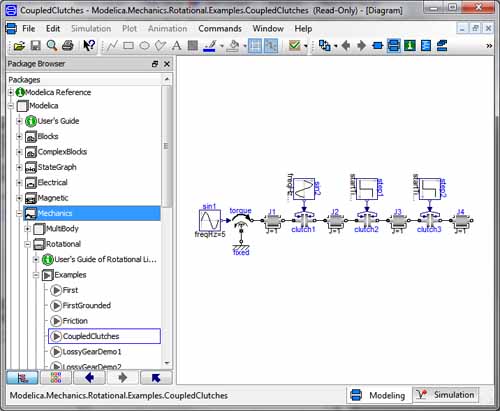This screenshot has width=500, height=411.
Task: Select the Line drawing tool
Action: 112,46
